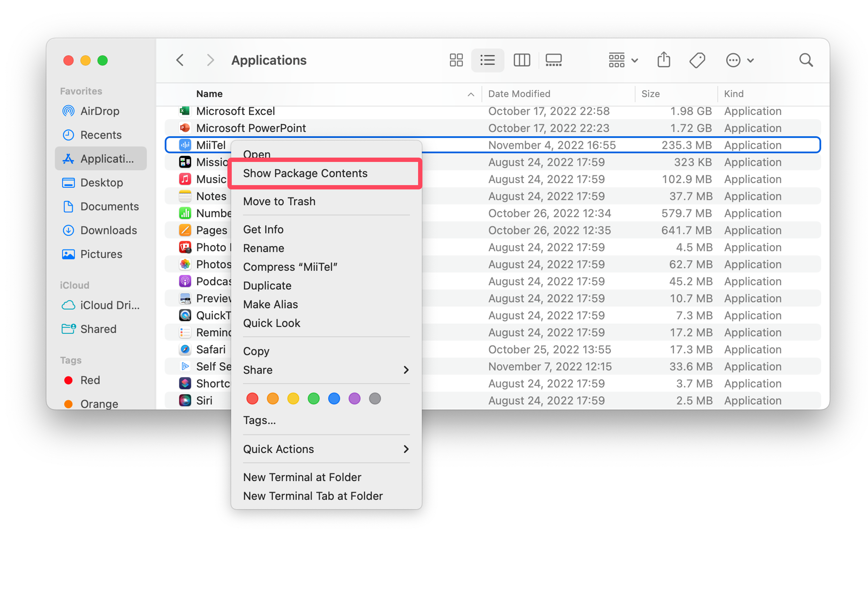The image size is (868, 589).
Task: Switch to list view
Action: 487,60
